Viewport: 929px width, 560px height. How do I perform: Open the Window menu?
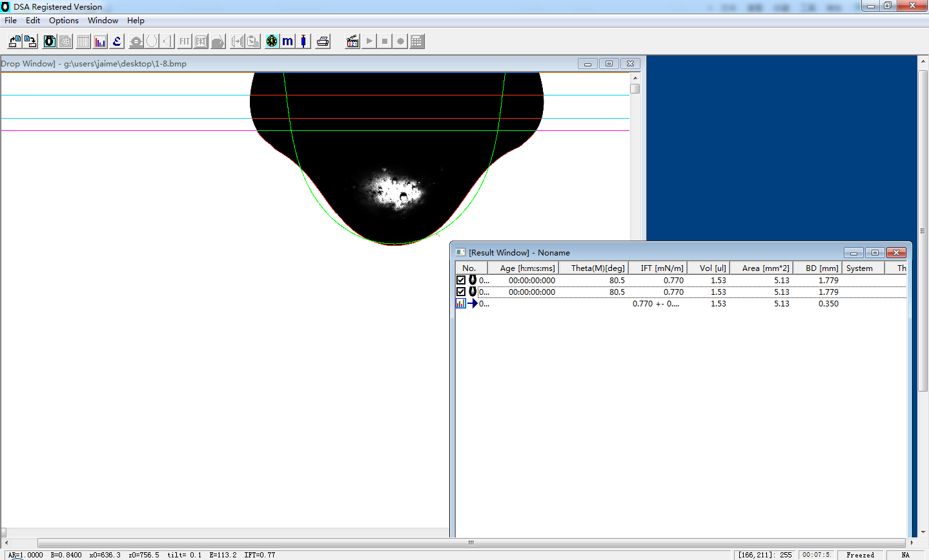(x=103, y=20)
